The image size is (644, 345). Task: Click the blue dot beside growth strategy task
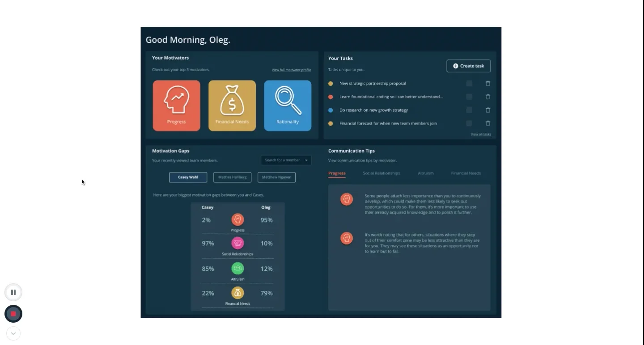tap(330, 110)
